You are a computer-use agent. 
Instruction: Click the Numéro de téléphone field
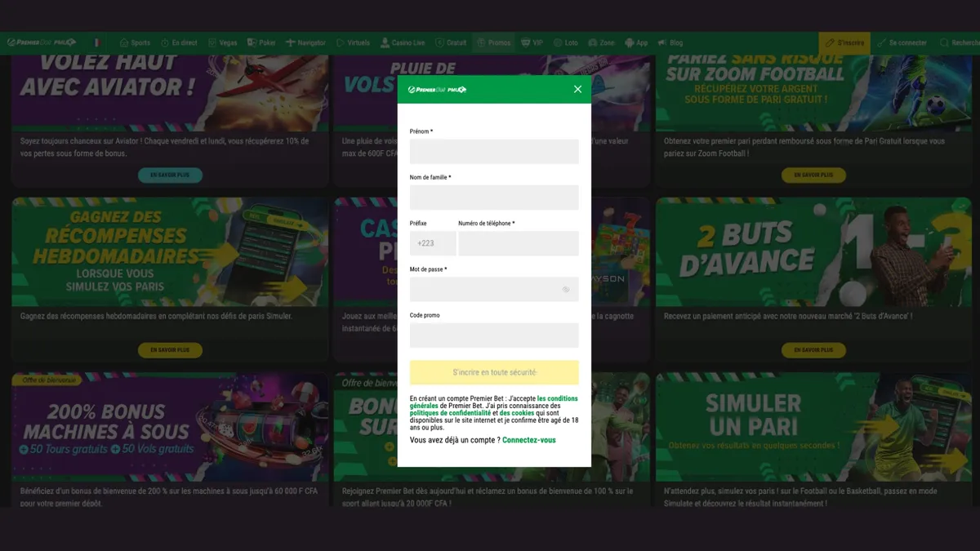point(519,243)
